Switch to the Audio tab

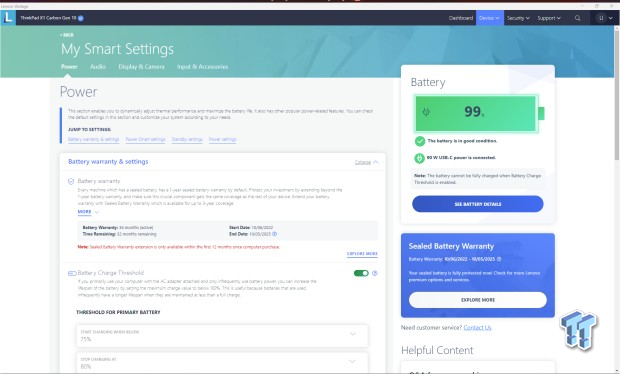pyautogui.click(x=98, y=67)
